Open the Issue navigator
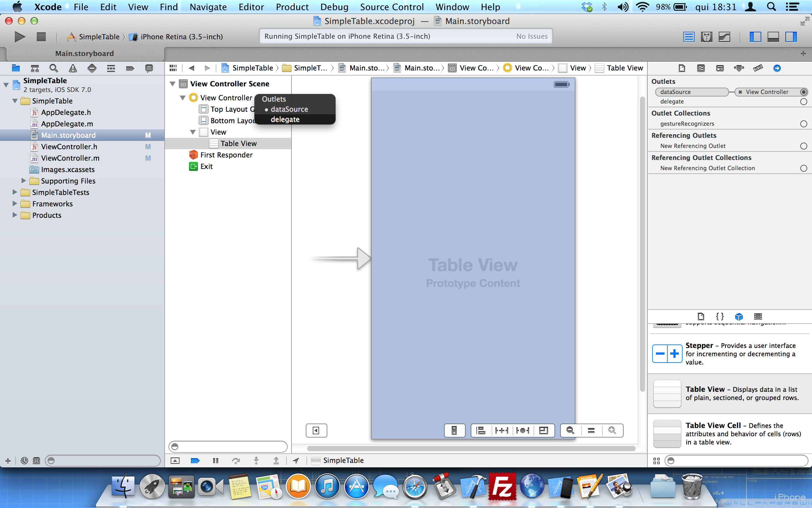This screenshot has height=508, width=812. 73,68
